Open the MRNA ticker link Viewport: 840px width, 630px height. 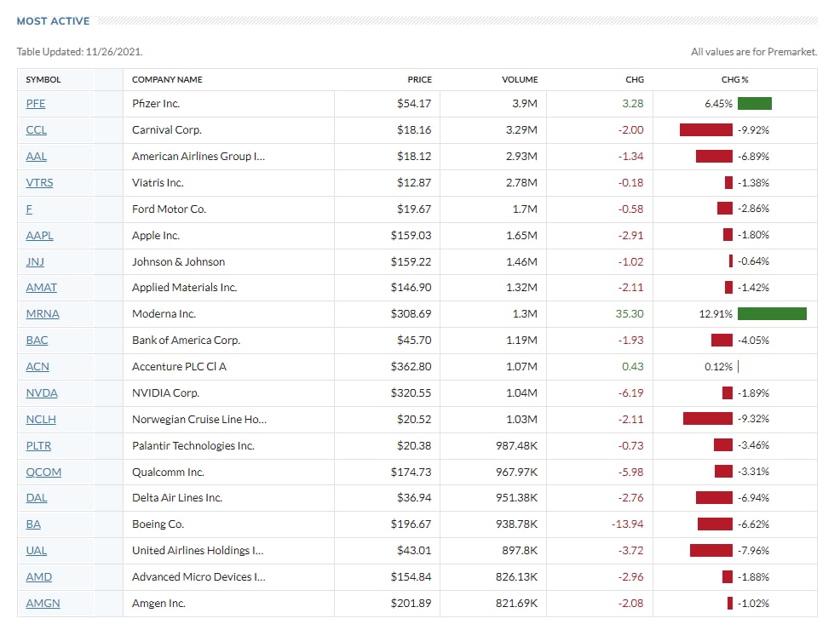click(x=43, y=313)
